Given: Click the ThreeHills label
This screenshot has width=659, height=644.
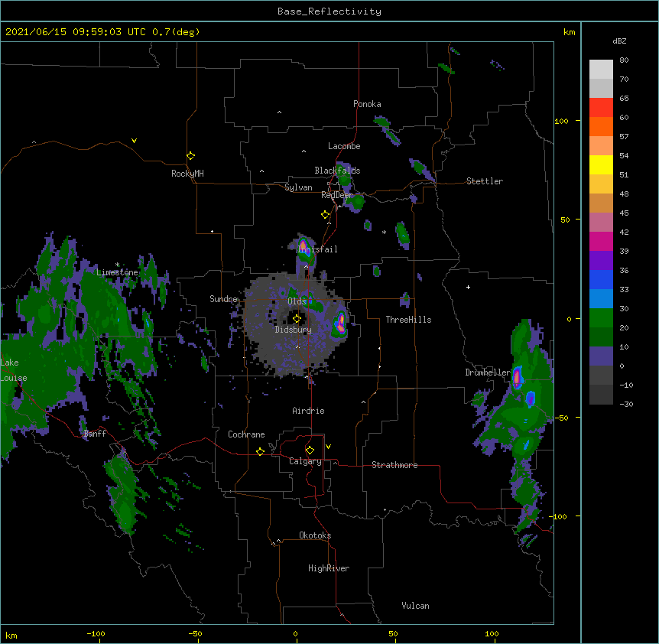Looking at the screenshot, I should click(x=408, y=320).
